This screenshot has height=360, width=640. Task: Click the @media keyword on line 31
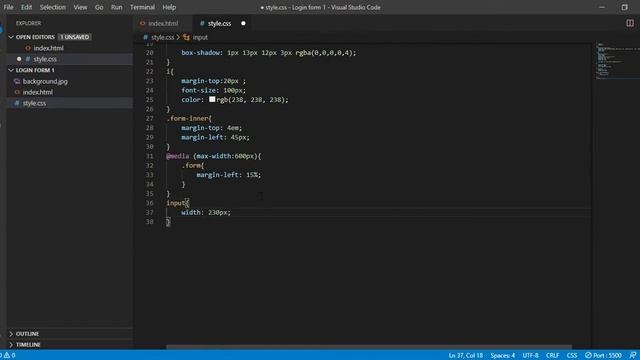pos(178,156)
